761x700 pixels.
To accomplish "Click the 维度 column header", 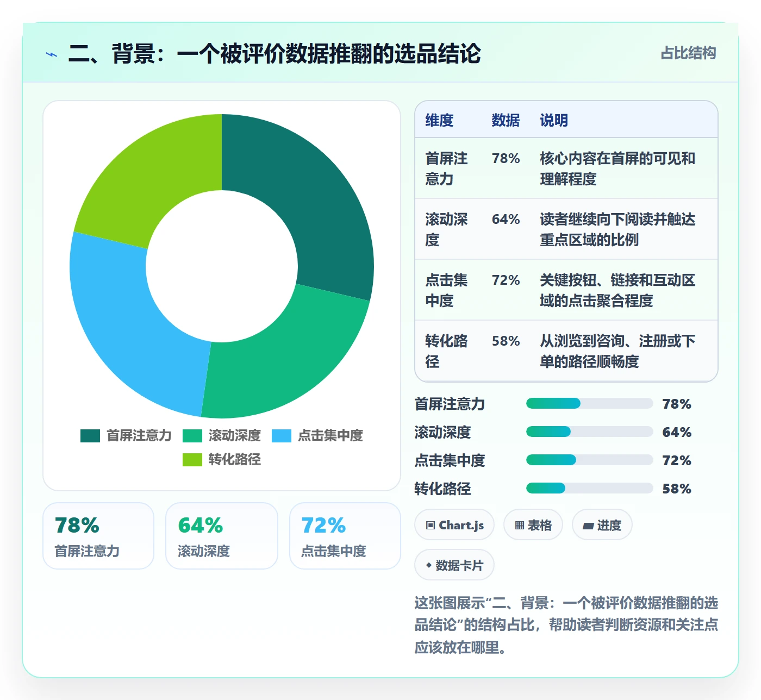I will (x=439, y=120).
